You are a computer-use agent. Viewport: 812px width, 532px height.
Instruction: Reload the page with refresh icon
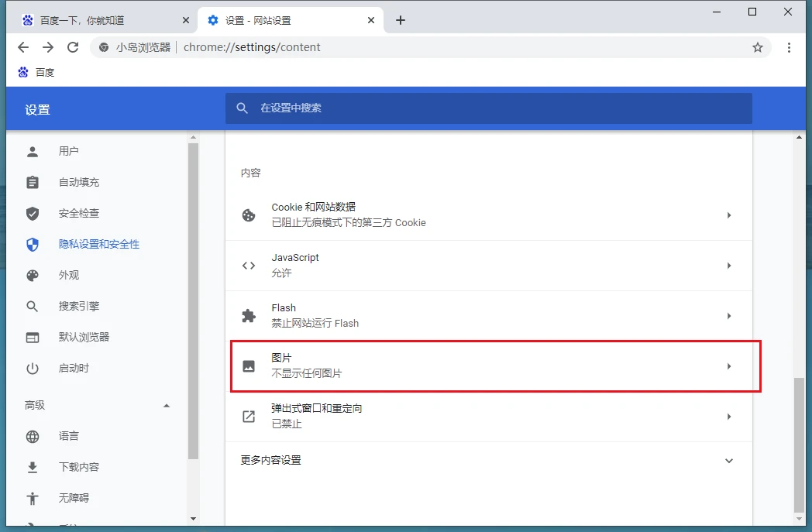[73, 47]
